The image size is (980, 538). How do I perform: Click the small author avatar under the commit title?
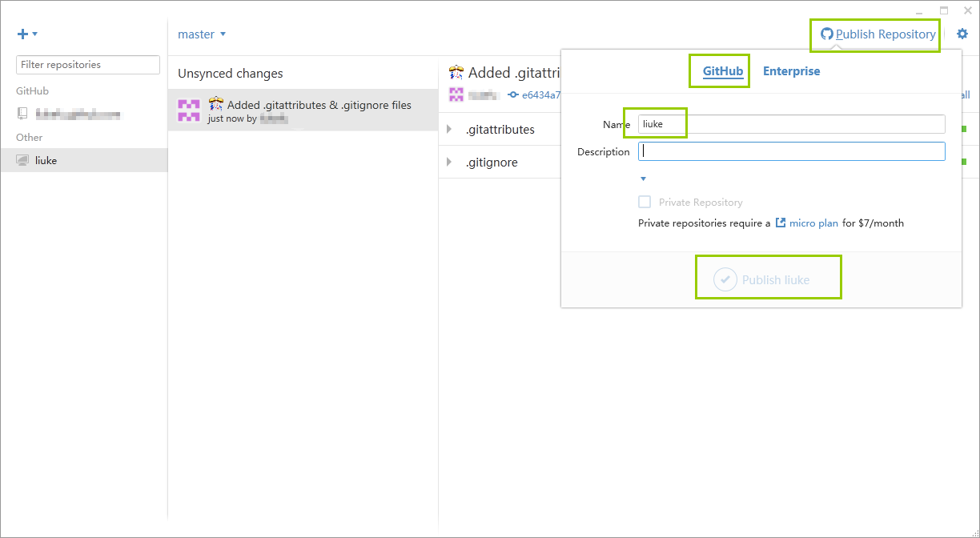[456, 94]
